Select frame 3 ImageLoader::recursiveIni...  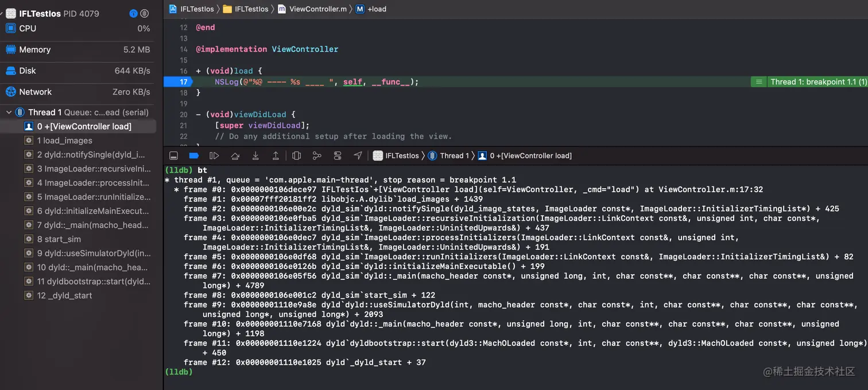(x=78, y=169)
